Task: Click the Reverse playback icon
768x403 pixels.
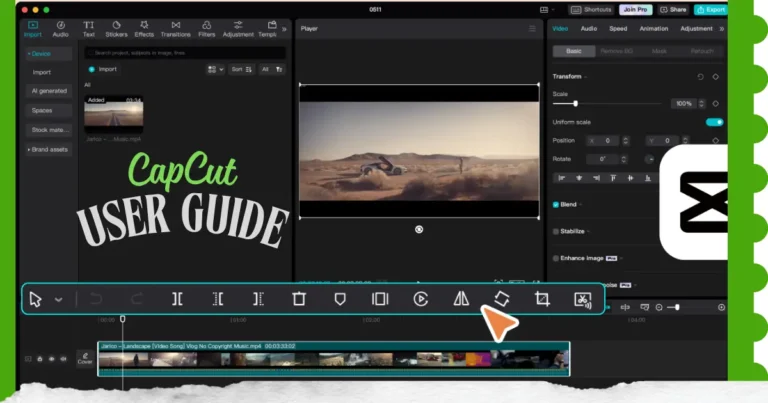Action: (x=421, y=299)
